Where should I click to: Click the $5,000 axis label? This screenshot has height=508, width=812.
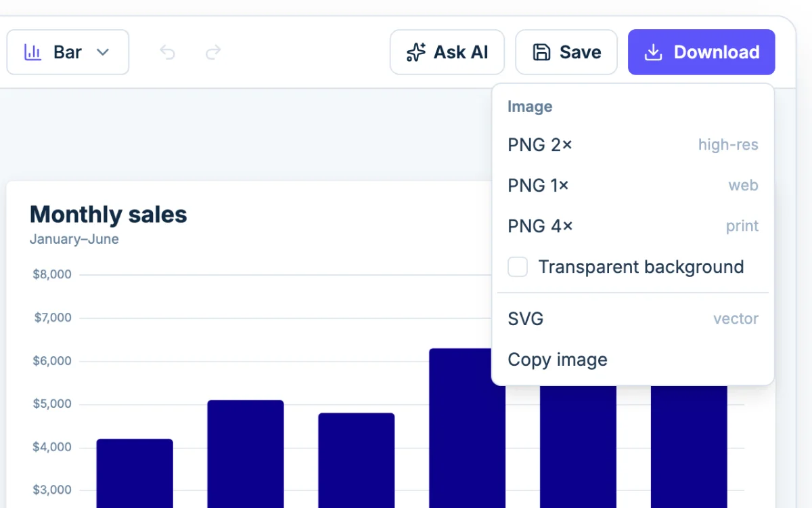pyautogui.click(x=52, y=404)
